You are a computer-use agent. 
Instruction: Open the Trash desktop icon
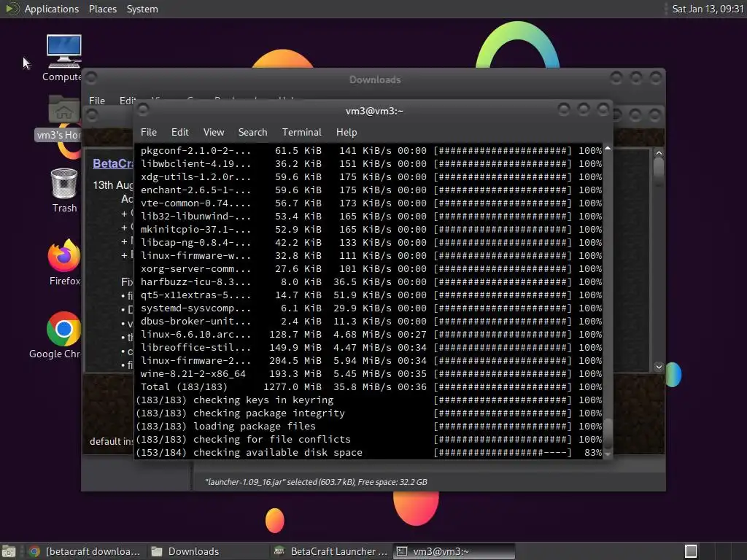pyautogui.click(x=64, y=190)
